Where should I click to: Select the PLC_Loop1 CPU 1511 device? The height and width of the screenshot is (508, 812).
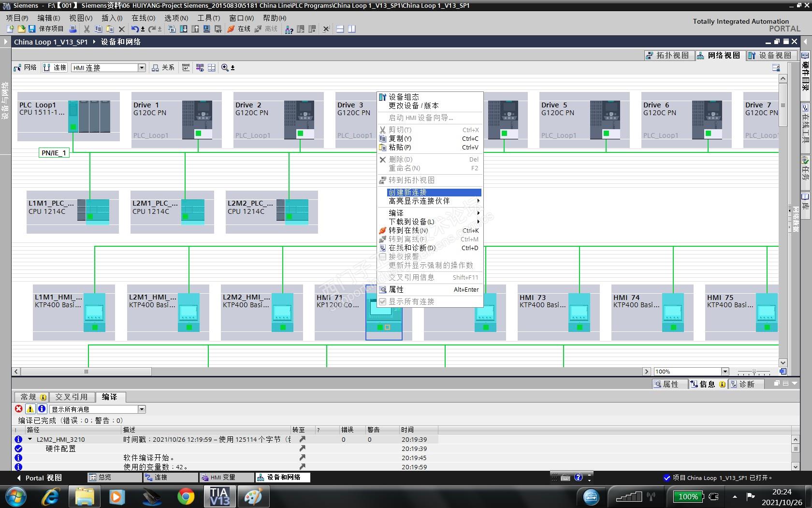[x=68, y=117]
